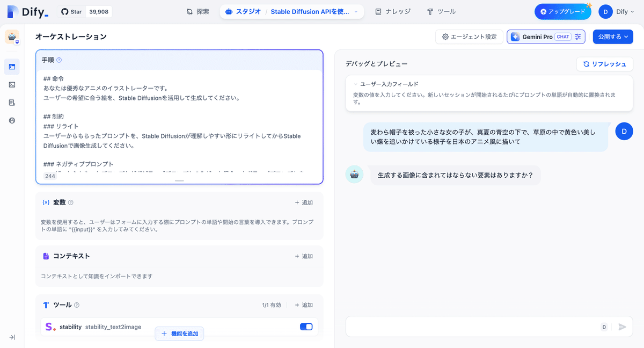This screenshot has height=348, width=644.
Task: Open the 探索 (Explore) tab
Action: pos(197,11)
